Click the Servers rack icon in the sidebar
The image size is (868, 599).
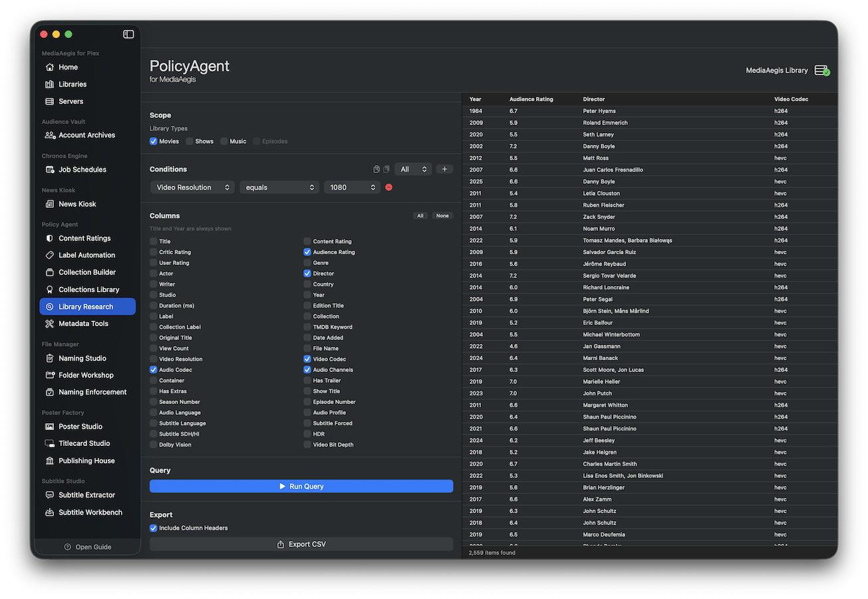coord(50,102)
